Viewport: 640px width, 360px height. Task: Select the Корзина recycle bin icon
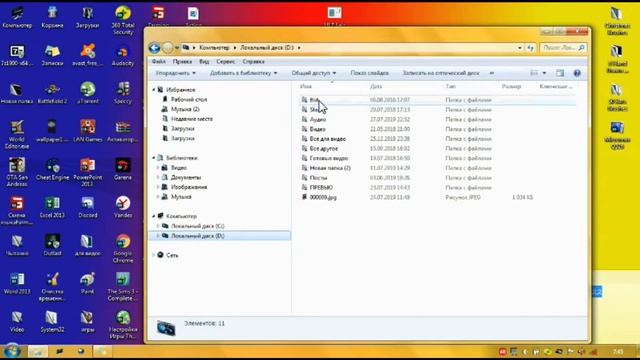click(52, 17)
